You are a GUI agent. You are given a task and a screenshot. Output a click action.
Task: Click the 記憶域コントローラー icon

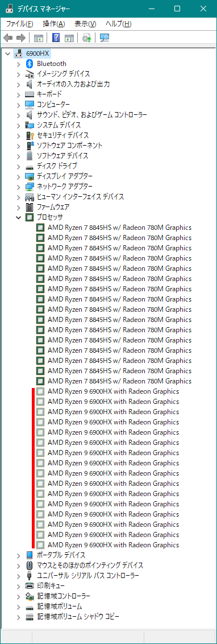click(30, 596)
